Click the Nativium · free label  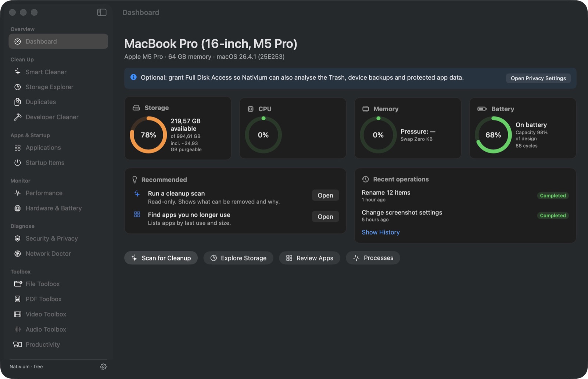point(26,367)
